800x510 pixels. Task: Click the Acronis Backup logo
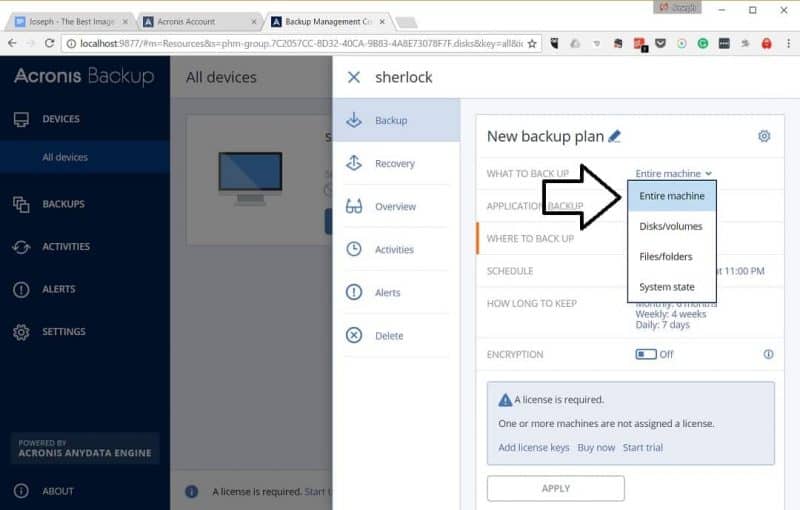click(x=84, y=76)
